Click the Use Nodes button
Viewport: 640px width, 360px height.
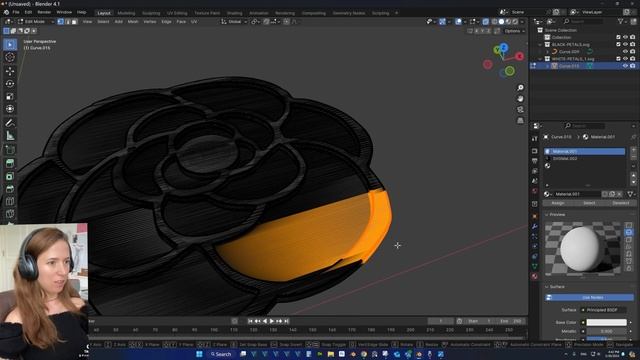(589, 298)
